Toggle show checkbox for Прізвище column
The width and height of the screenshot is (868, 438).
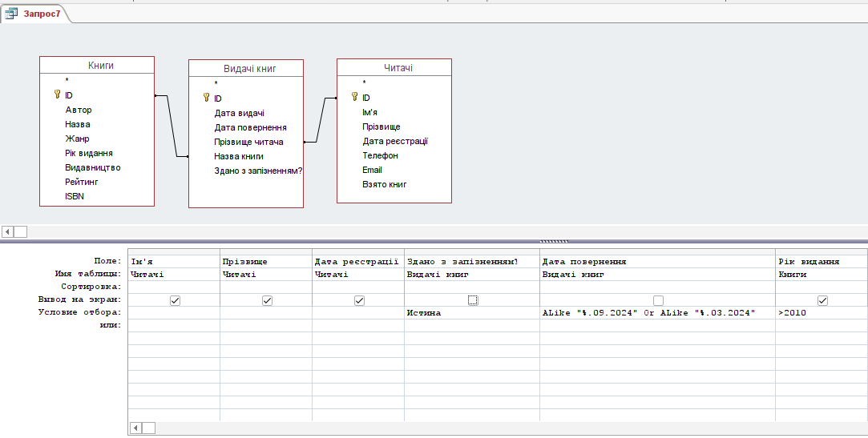267,300
